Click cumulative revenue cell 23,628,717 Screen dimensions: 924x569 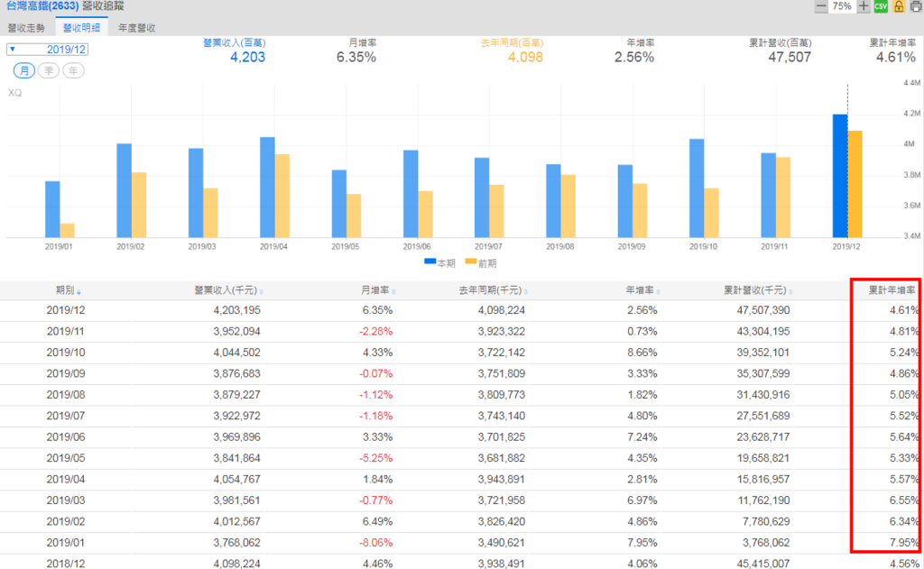(x=763, y=437)
